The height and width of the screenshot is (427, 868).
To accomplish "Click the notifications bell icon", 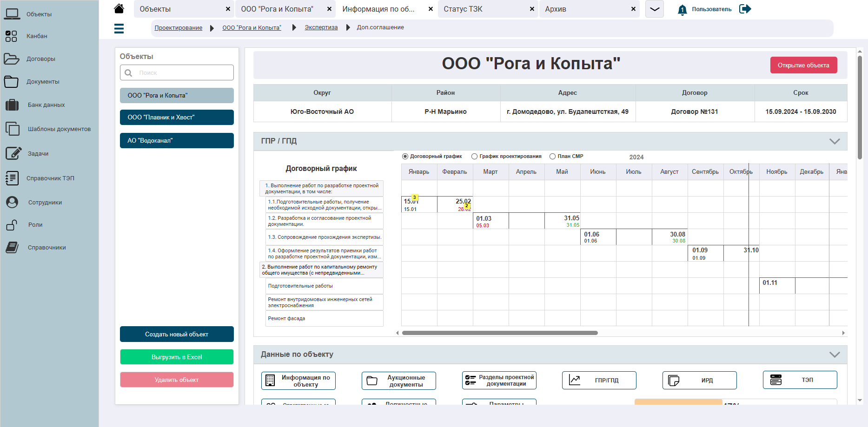I will pos(682,9).
